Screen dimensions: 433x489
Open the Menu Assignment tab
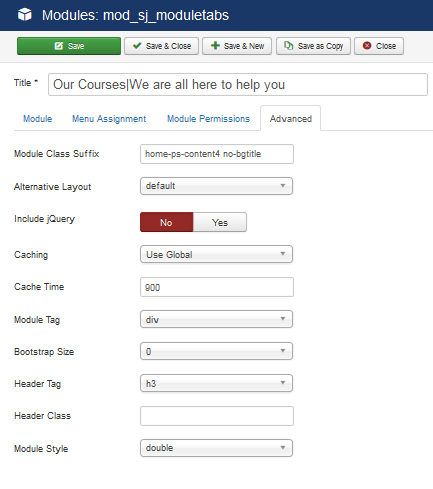click(109, 119)
